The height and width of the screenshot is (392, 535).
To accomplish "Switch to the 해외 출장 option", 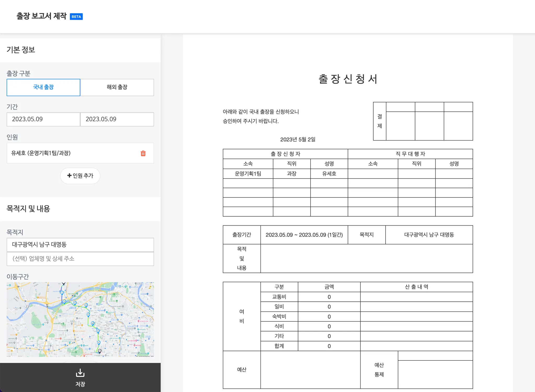I will click(x=117, y=87).
